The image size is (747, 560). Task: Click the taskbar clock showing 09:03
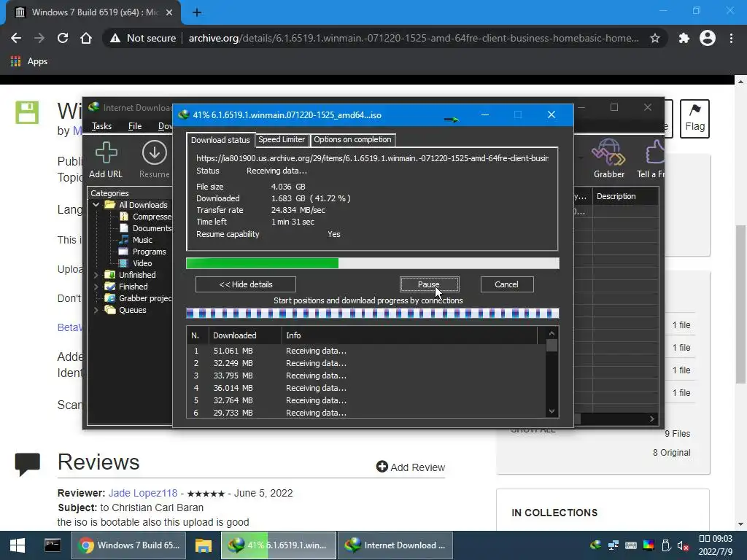(716, 545)
